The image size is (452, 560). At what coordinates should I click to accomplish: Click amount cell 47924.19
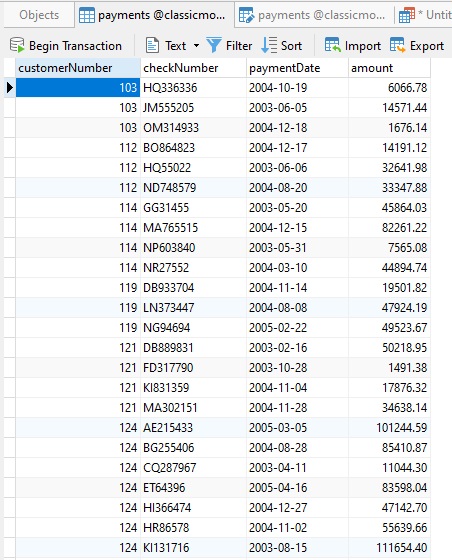coord(389,308)
